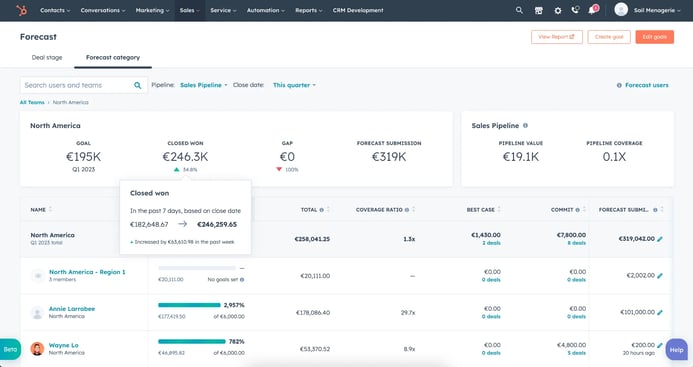Click the Create goal button
Viewport: 693px width, 367px height.
[x=609, y=37]
